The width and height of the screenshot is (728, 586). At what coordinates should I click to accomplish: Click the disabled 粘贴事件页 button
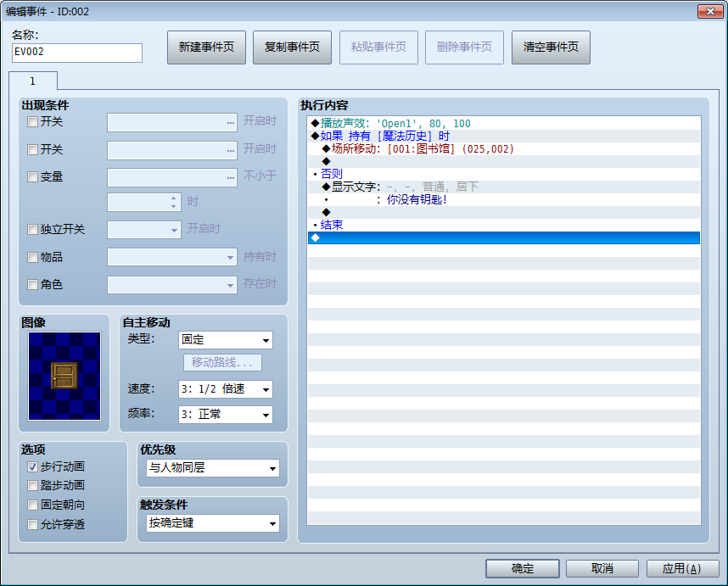[x=378, y=47]
